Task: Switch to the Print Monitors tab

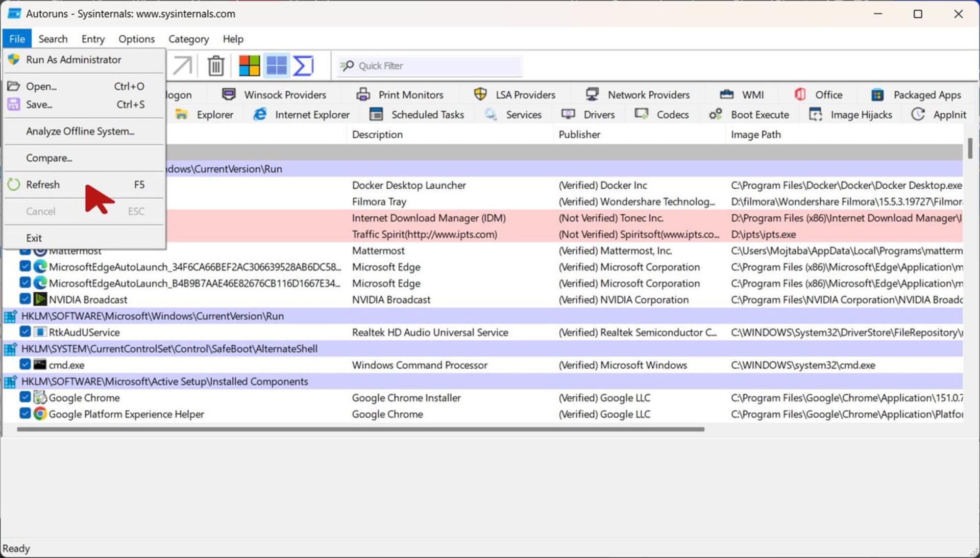Action: point(400,95)
